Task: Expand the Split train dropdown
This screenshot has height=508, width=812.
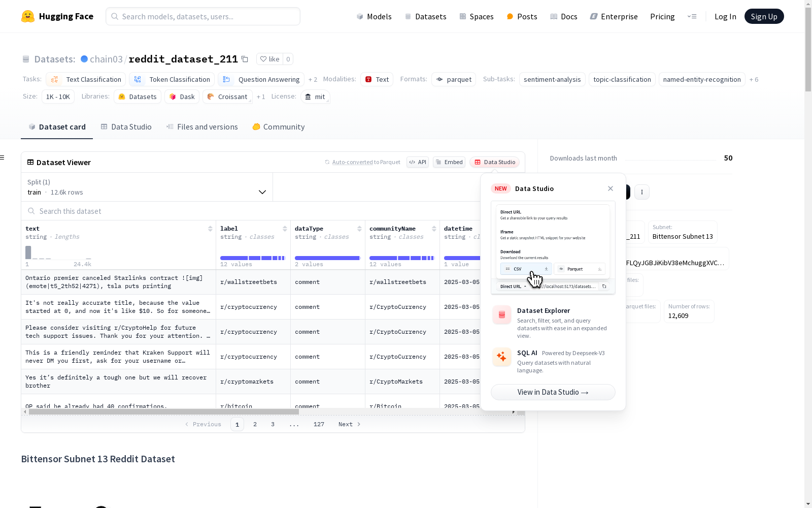Action: (x=147, y=187)
